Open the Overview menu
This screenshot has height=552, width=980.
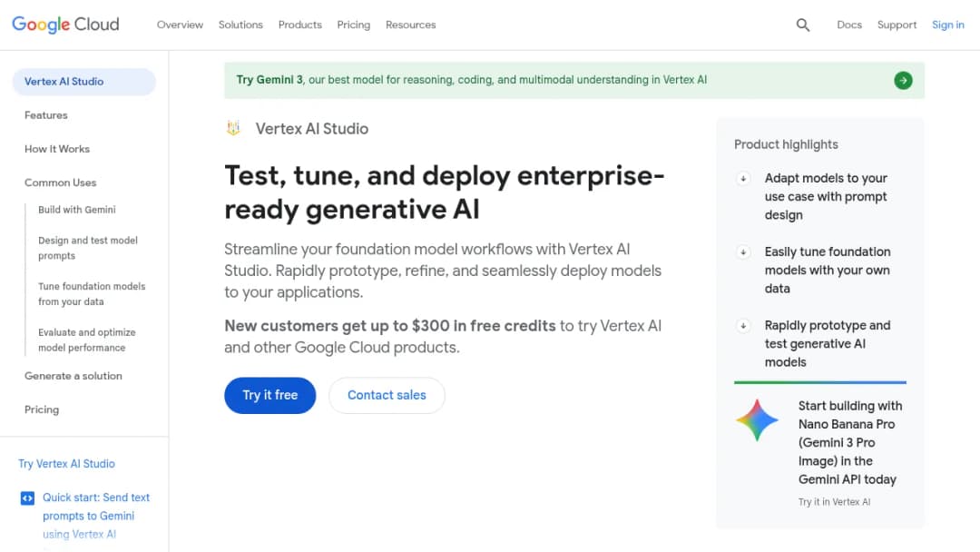point(180,25)
